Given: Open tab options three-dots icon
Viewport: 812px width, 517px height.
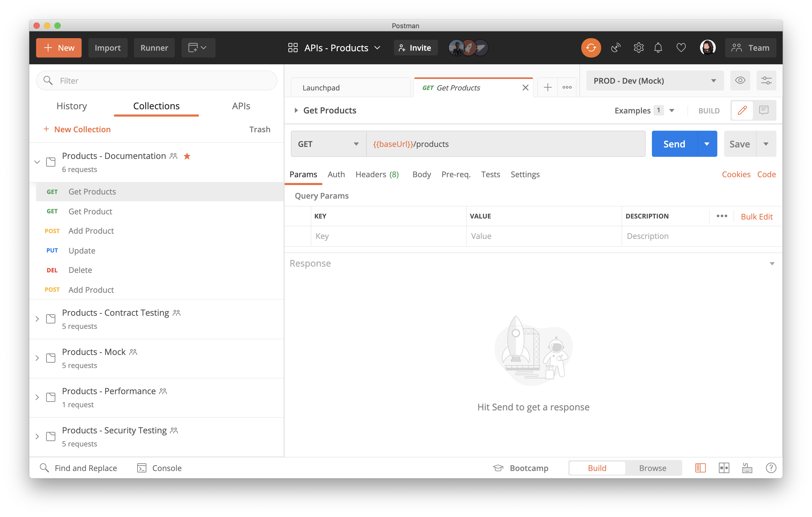Looking at the screenshot, I should tap(567, 88).
